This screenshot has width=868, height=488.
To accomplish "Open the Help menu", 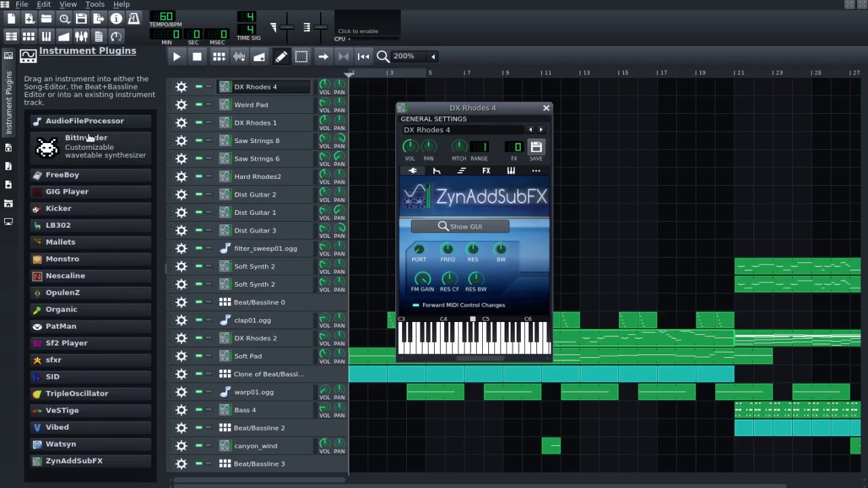I will tap(121, 4).
